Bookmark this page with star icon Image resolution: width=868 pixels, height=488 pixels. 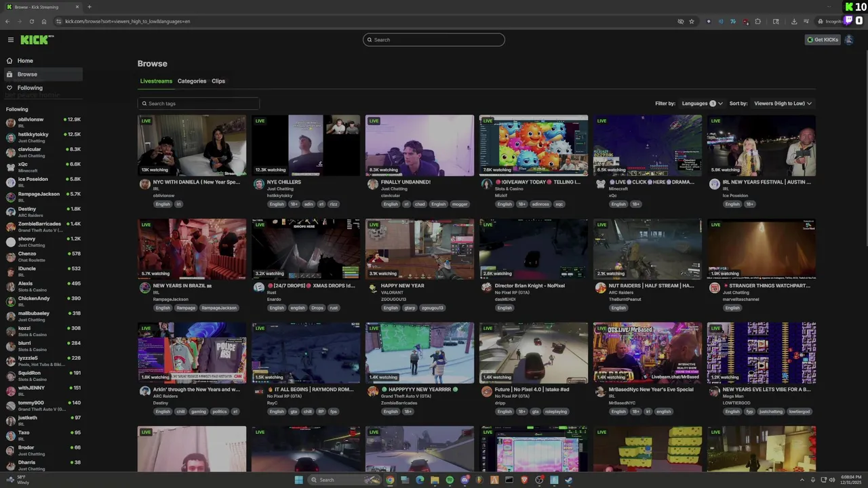(692, 21)
